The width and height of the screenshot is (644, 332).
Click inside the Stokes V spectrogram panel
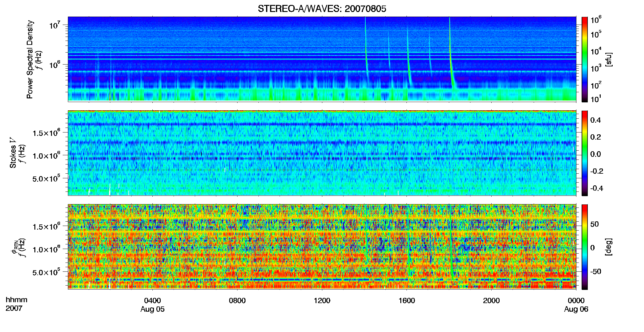click(322, 153)
